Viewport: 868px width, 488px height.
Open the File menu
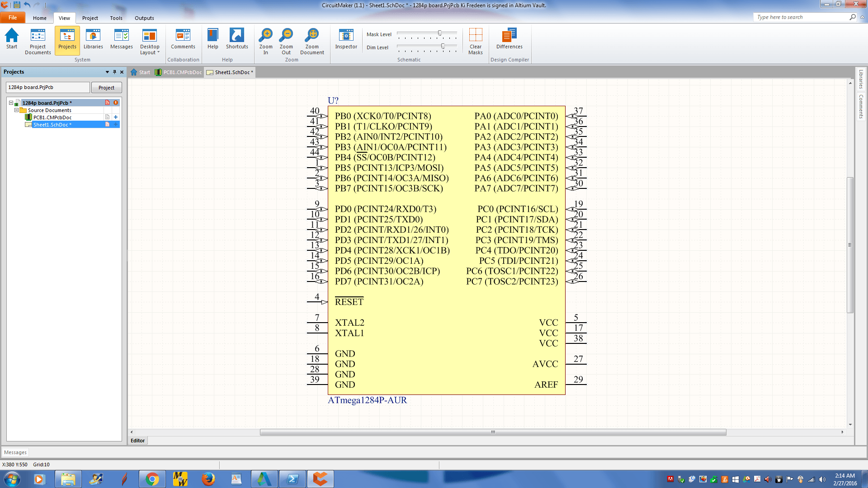click(x=13, y=18)
